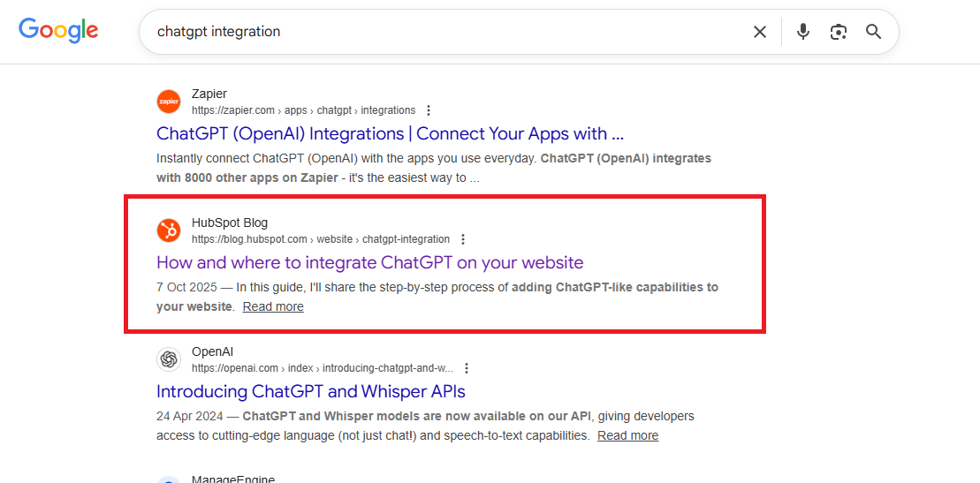The width and height of the screenshot is (980, 483).
Task: Start voice search with microphone icon
Action: [x=802, y=32]
